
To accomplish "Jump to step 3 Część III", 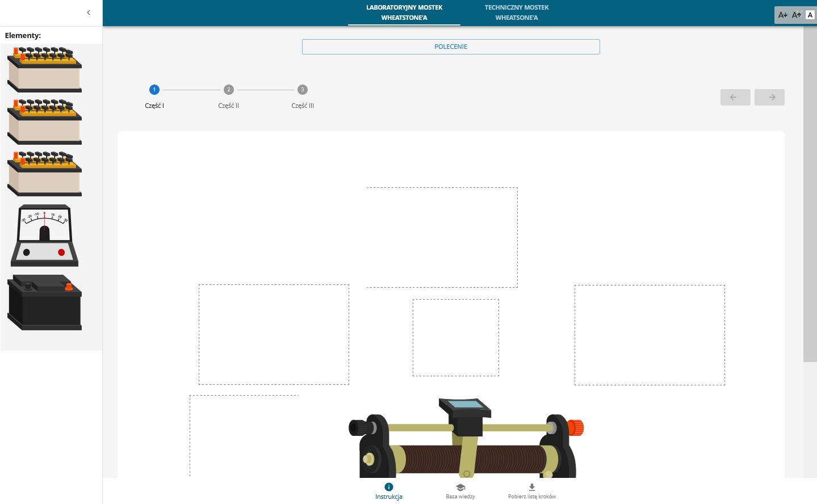I will 303,90.
